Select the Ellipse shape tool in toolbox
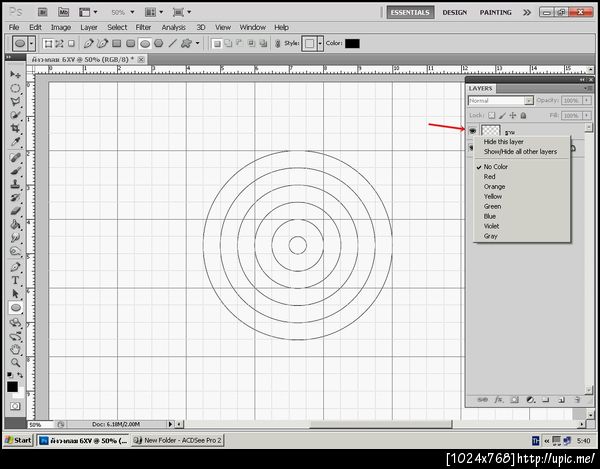The width and height of the screenshot is (600, 469). pos(15,308)
